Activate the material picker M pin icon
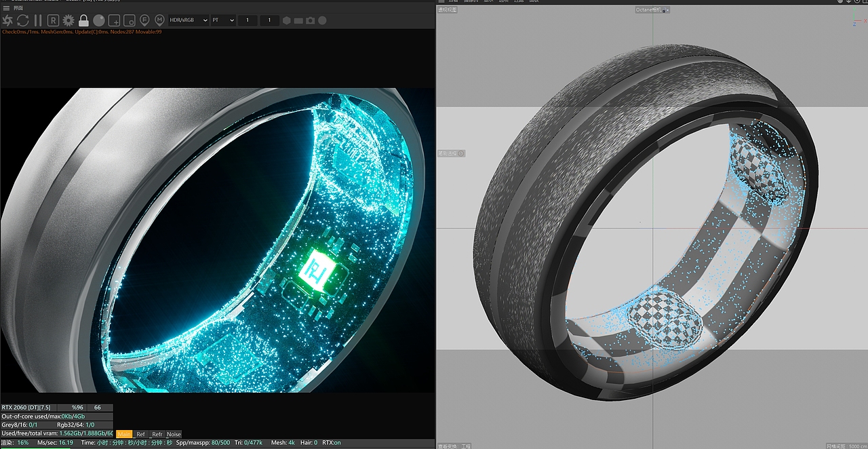 coord(160,20)
